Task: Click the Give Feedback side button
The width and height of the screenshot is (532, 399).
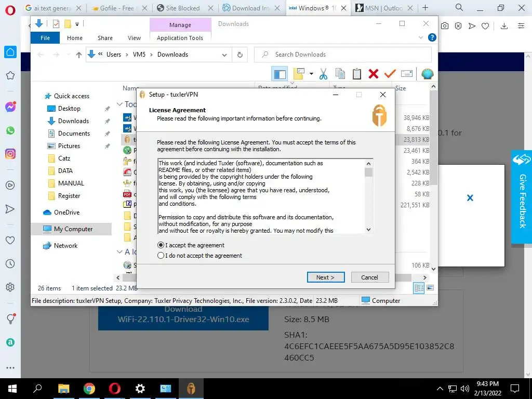Action: coord(522,197)
